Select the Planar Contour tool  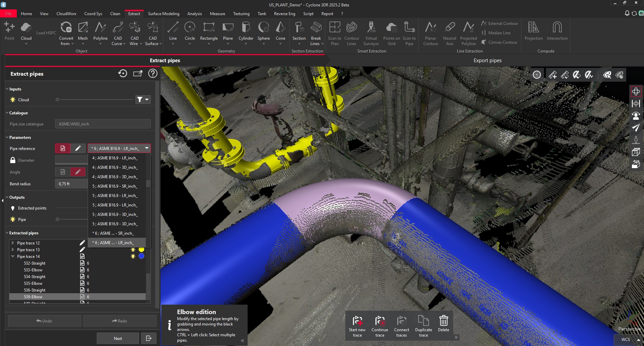pyautogui.click(x=430, y=33)
